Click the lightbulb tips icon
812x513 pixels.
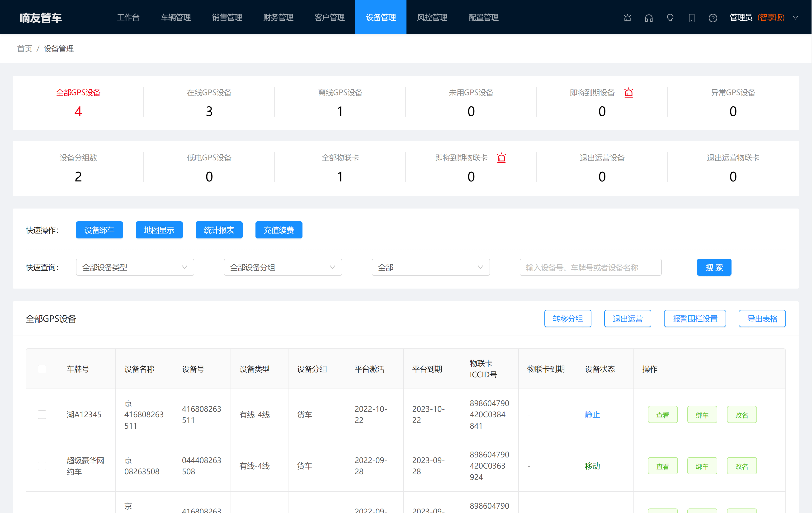coord(670,18)
